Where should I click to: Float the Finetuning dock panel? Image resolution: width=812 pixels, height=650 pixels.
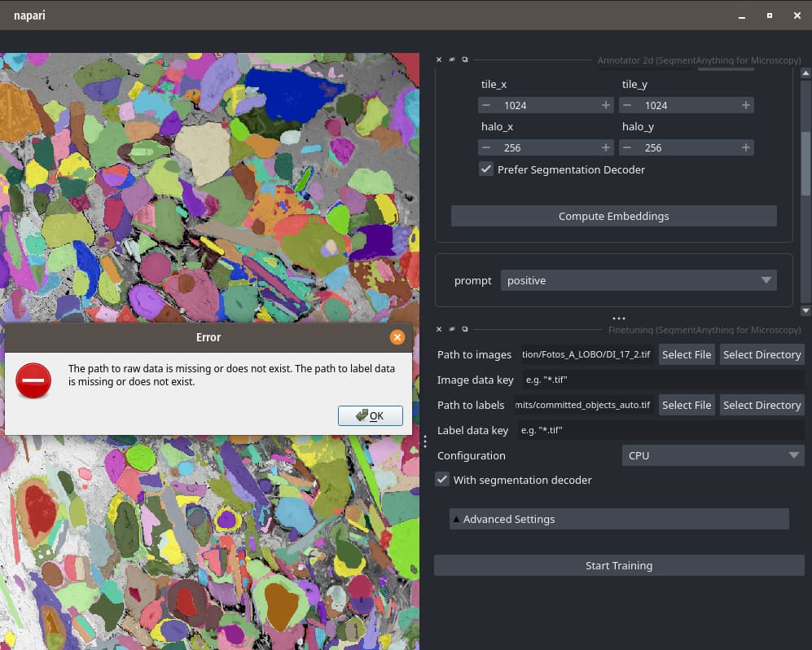click(x=465, y=329)
